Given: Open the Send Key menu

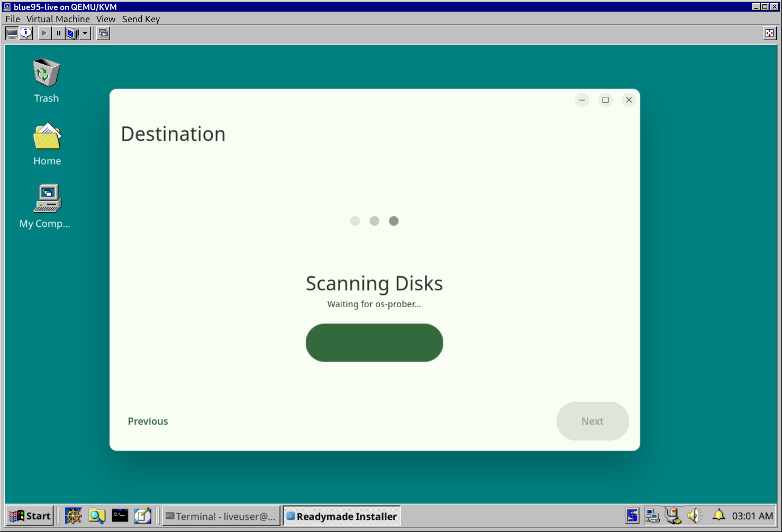Looking at the screenshot, I should pos(141,19).
